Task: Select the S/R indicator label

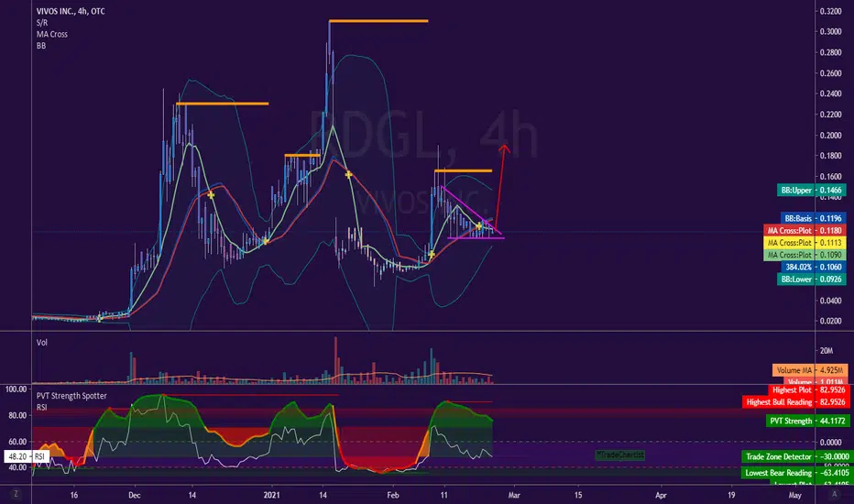Action: click(42, 22)
